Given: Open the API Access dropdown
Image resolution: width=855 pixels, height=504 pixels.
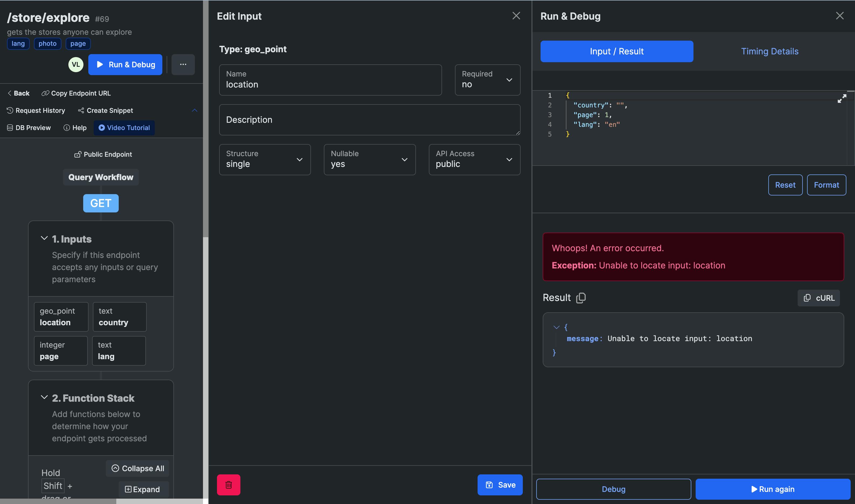Looking at the screenshot, I should pos(474,160).
